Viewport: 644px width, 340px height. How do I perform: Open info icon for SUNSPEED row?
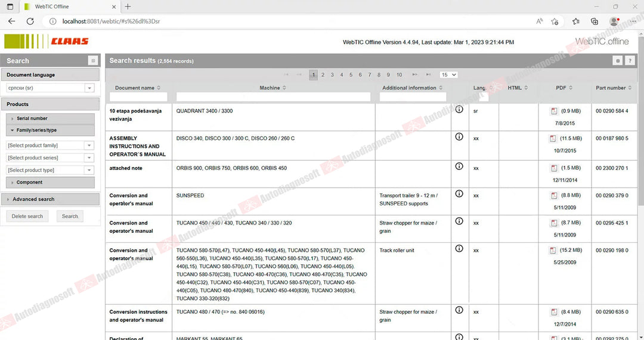click(x=459, y=194)
